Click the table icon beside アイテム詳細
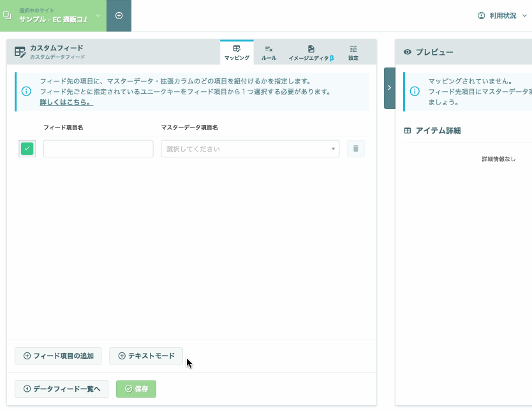Image resolution: width=532 pixels, height=411 pixels. (x=408, y=131)
